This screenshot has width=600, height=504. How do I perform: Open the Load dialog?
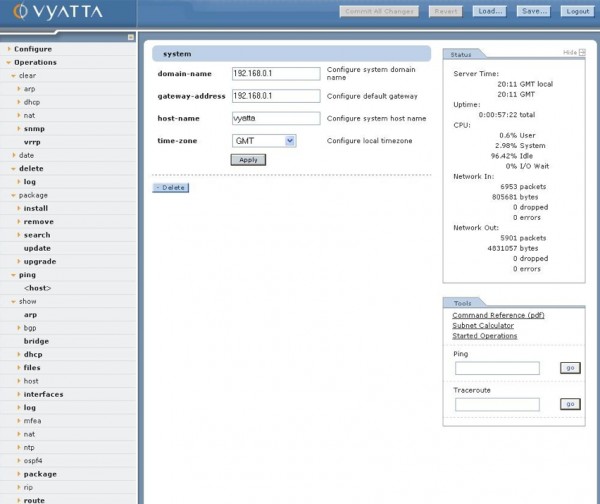pyautogui.click(x=490, y=11)
